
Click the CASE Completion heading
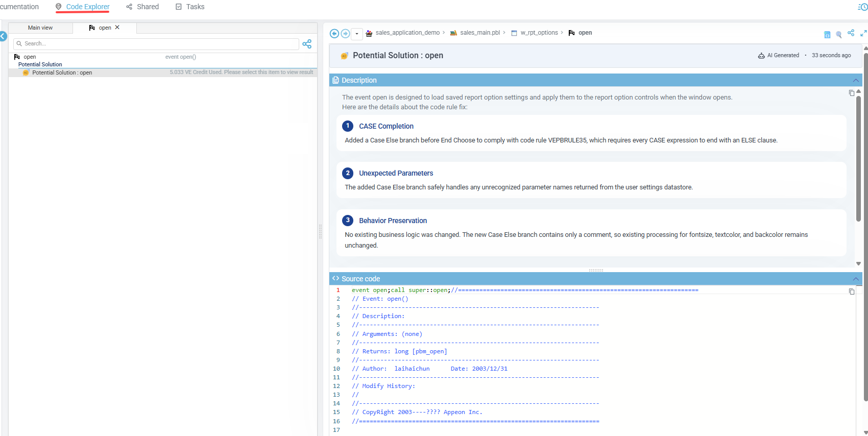386,126
